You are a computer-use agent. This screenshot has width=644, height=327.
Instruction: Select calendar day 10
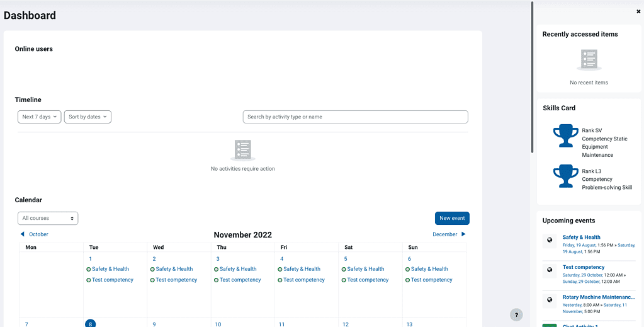point(218,324)
